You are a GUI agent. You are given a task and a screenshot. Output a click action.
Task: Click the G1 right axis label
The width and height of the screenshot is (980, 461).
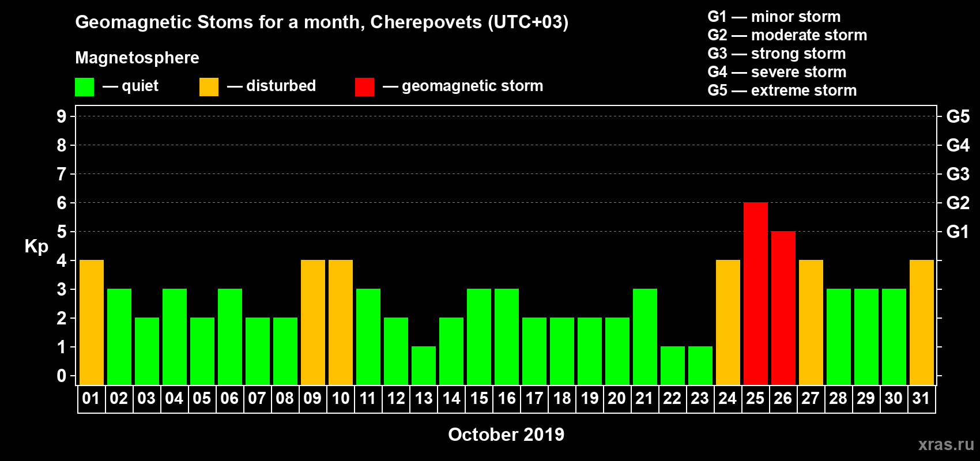(958, 232)
